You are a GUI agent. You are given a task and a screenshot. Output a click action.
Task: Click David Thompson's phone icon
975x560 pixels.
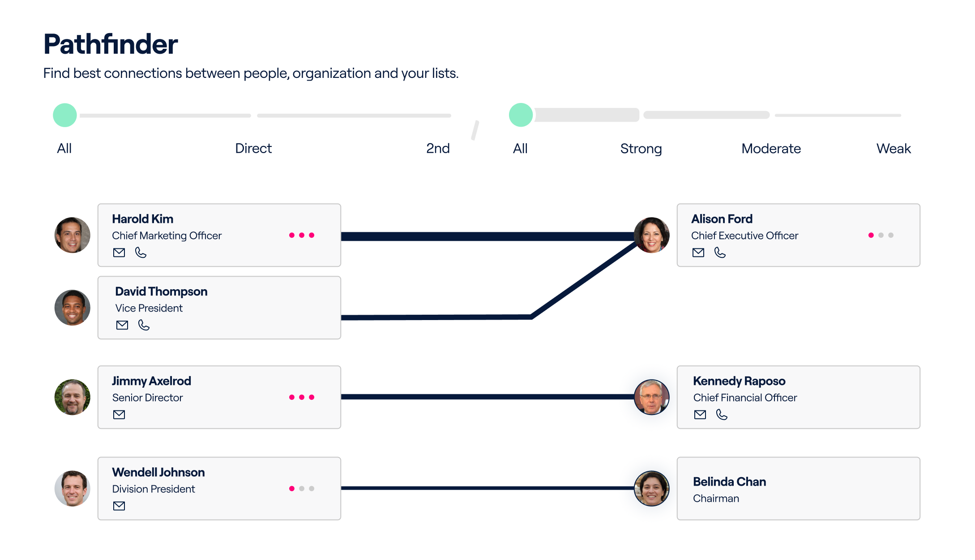144,325
